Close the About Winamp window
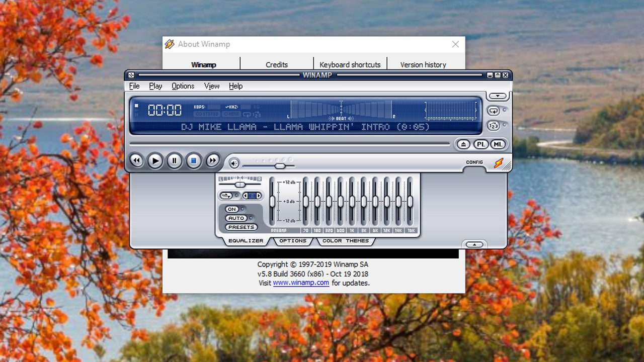 455,44
